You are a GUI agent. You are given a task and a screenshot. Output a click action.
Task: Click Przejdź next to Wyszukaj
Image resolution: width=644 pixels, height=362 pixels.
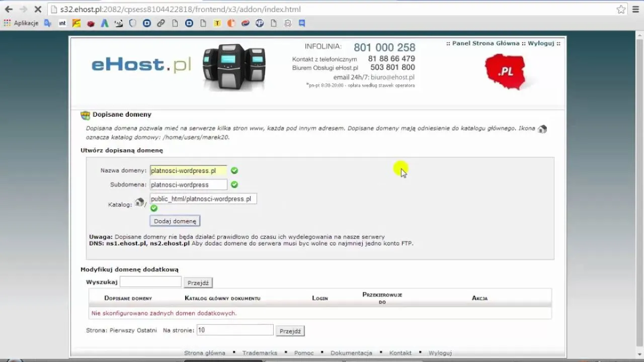(x=198, y=283)
